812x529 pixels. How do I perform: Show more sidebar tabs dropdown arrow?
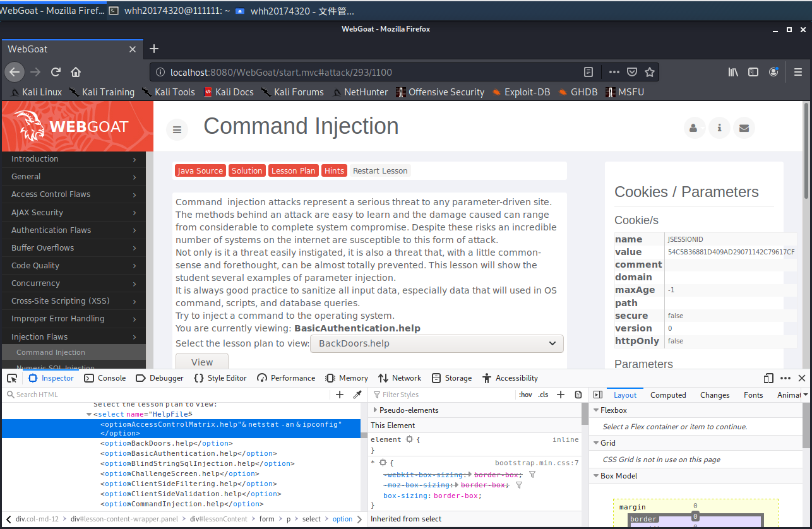tap(806, 395)
